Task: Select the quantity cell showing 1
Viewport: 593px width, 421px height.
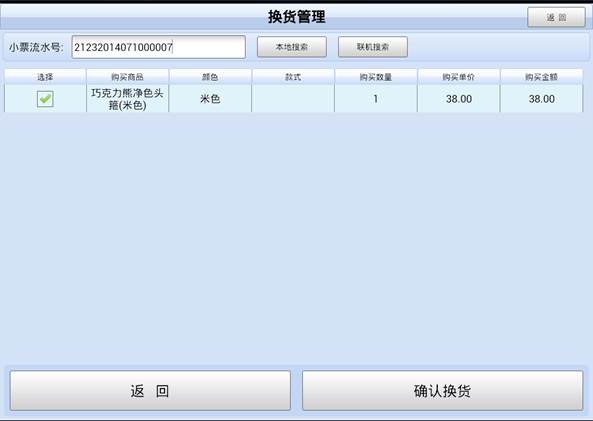Action: tap(376, 99)
